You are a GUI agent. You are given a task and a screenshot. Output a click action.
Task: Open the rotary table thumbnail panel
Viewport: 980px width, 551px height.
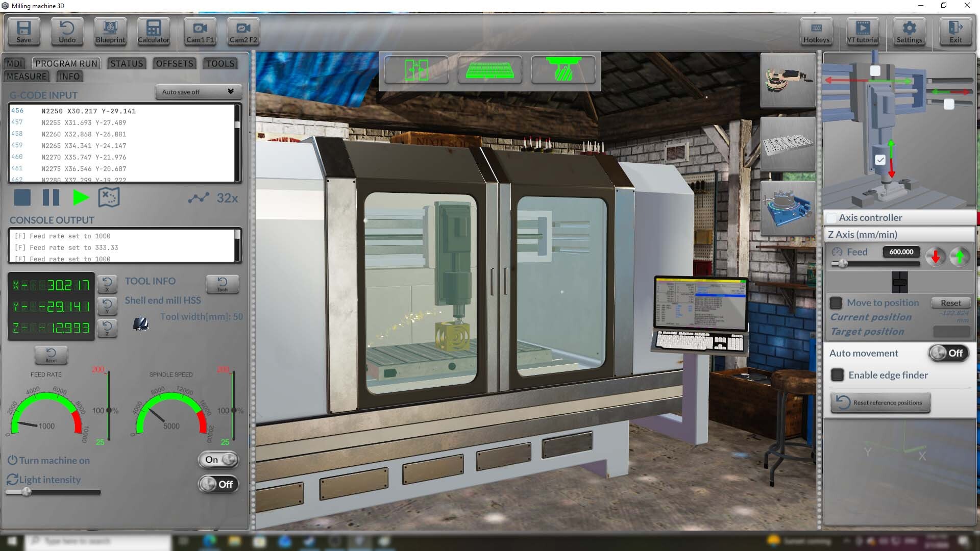(x=788, y=209)
